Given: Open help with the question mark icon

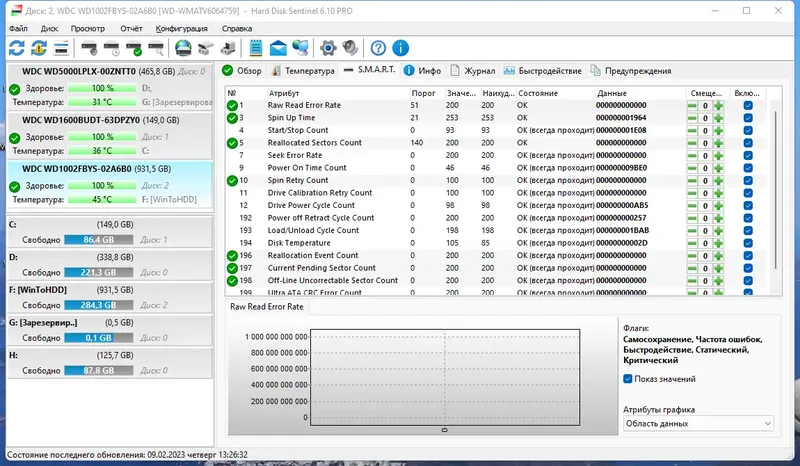Looking at the screenshot, I should pyautogui.click(x=378, y=48).
